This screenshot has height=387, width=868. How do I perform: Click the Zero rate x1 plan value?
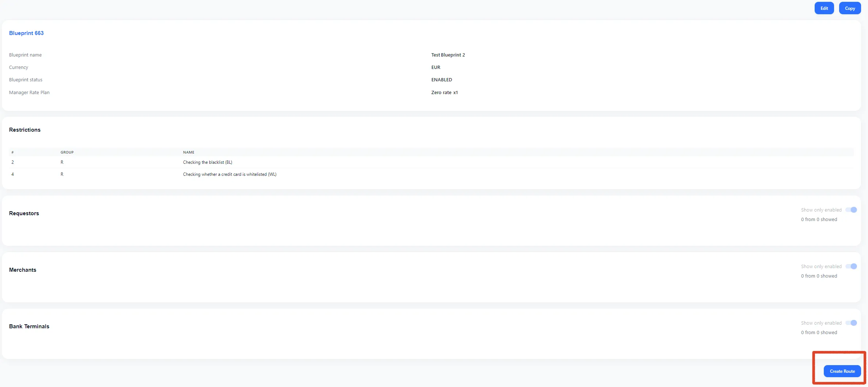point(444,93)
